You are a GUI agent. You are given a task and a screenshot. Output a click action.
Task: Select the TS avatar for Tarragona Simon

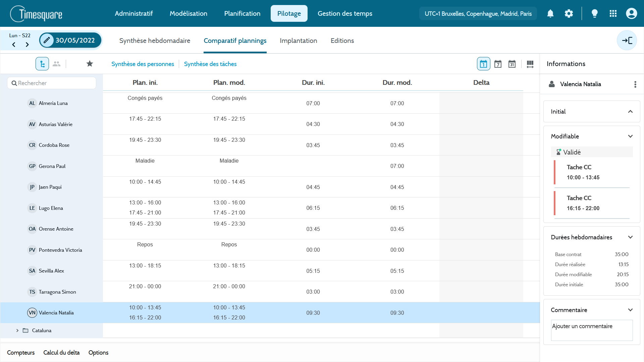(x=32, y=292)
